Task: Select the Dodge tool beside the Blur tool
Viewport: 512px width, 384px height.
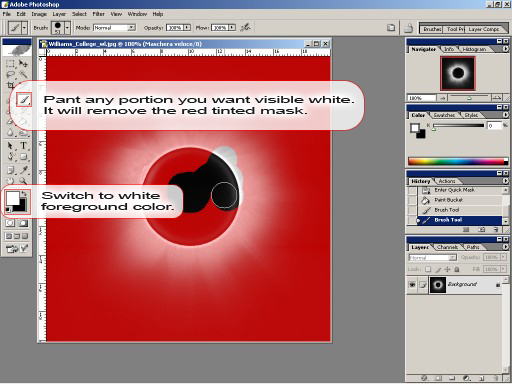Action: (23, 133)
